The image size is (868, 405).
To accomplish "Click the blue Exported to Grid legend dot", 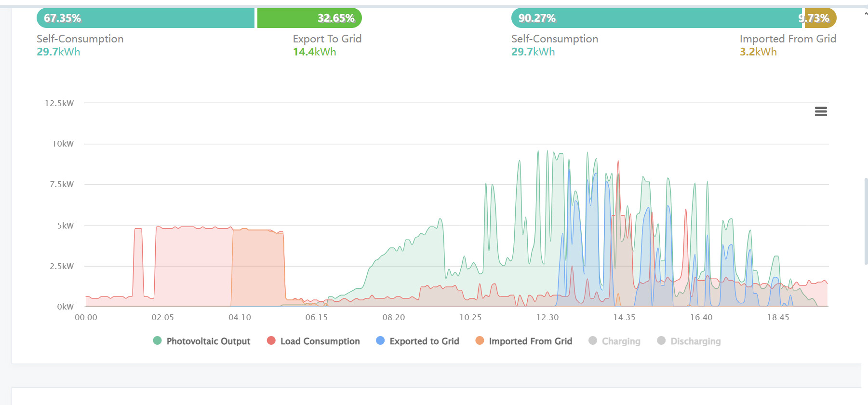I will tap(380, 341).
